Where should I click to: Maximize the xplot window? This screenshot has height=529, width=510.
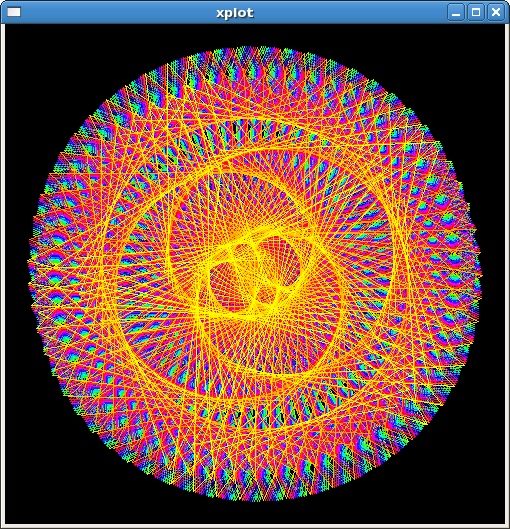pyautogui.click(x=476, y=12)
